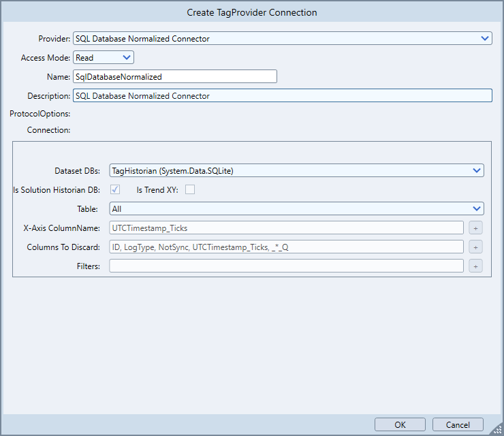Image resolution: width=504 pixels, height=436 pixels.
Task: Grab the resize grip in the dialog corner
Action: [497, 429]
